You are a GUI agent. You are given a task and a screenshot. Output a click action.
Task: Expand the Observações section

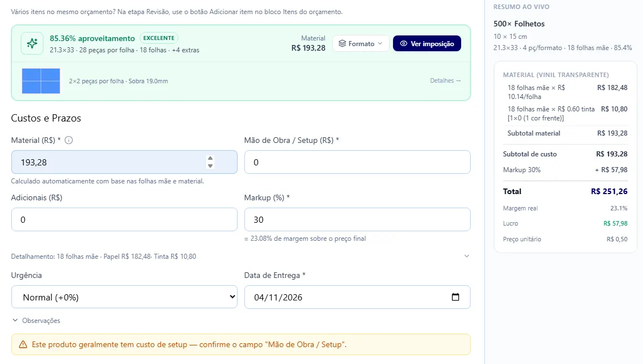(36, 321)
